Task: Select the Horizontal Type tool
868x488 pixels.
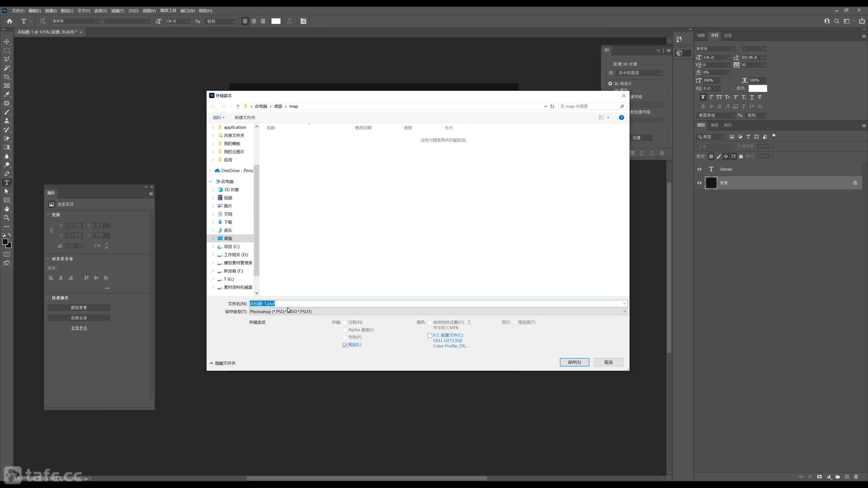Action: [7, 183]
